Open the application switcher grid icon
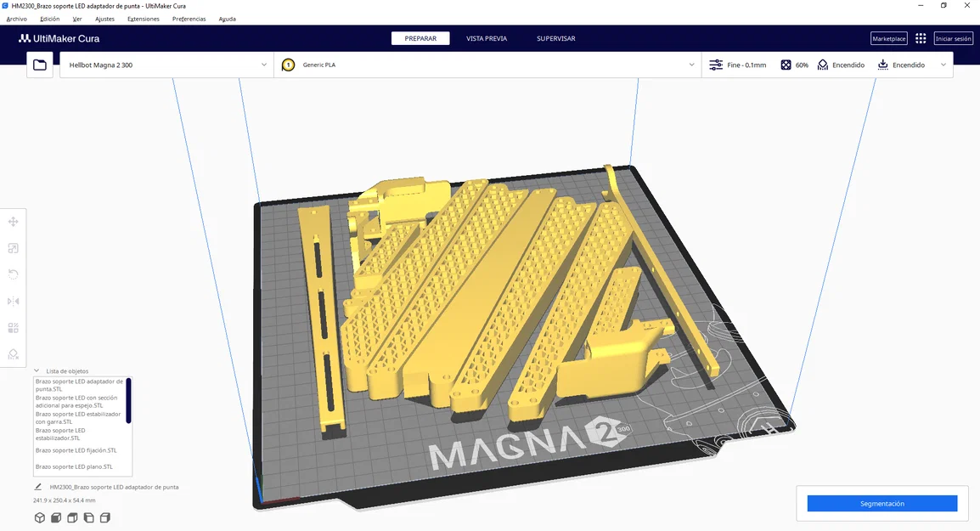Image resolution: width=980 pixels, height=531 pixels. [921, 39]
